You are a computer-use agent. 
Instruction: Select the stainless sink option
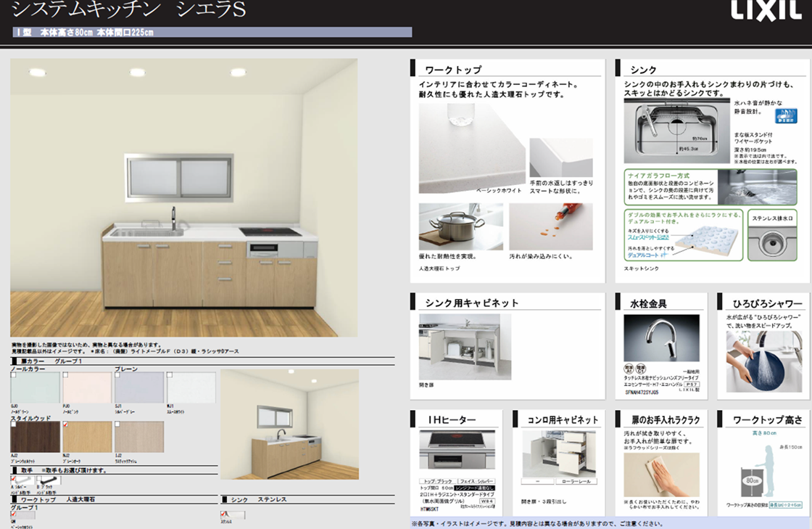[233, 515]
